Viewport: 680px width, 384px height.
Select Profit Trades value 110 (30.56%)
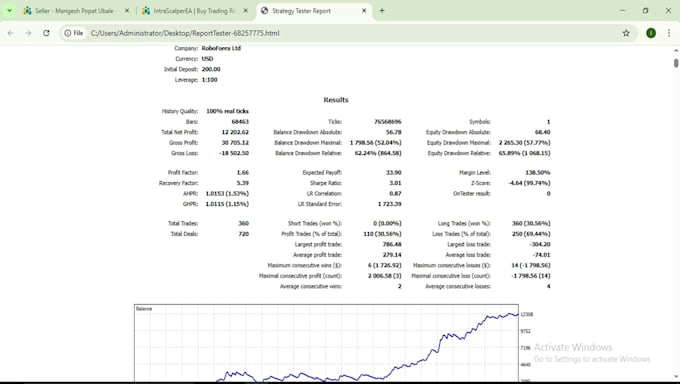pos(382,234)
